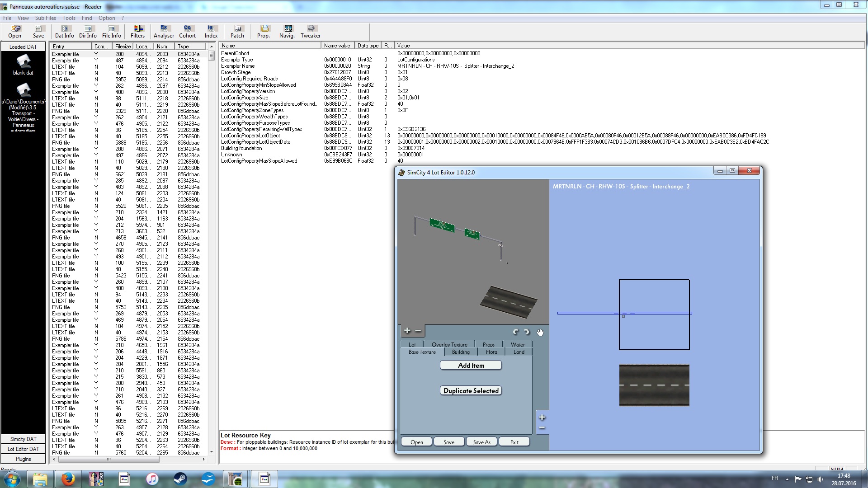Image resolution: width=868 pixels, height=488 pixels.
Task: Open the Patch tool
Action: point(237,31)
